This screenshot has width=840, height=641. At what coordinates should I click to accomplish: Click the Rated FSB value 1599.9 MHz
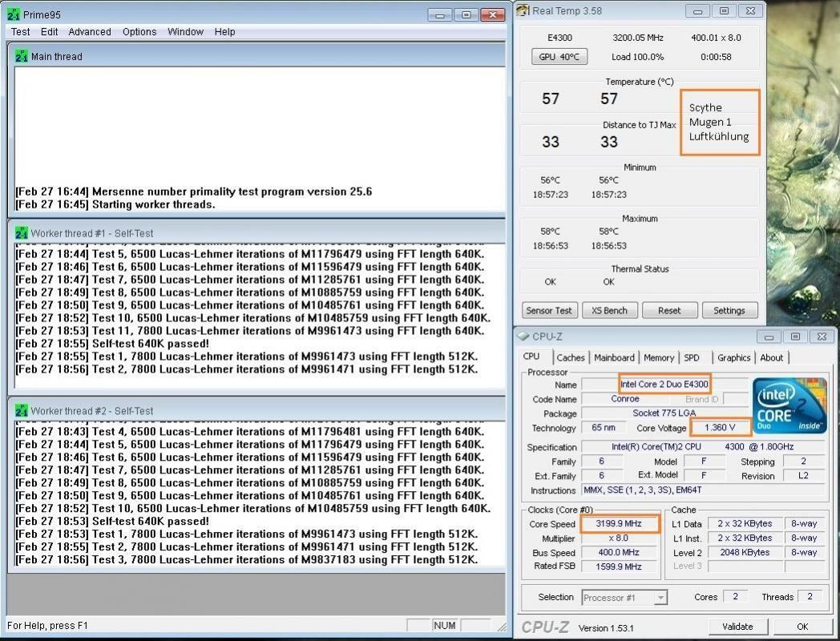619,566
